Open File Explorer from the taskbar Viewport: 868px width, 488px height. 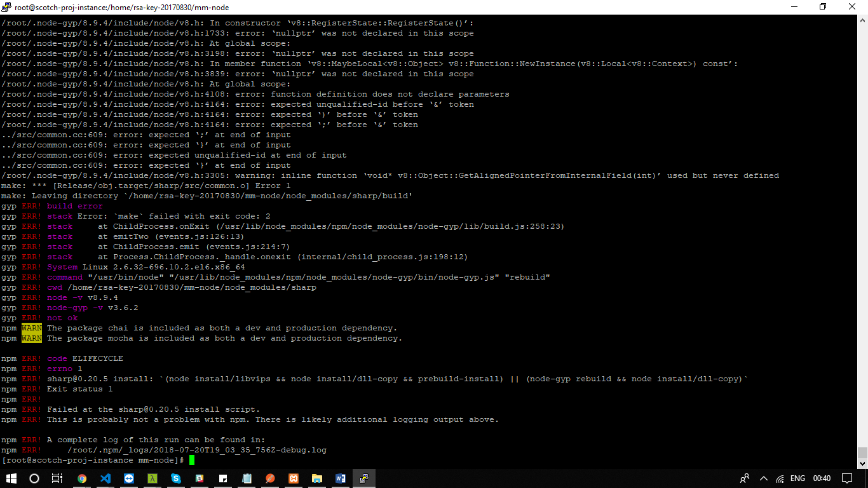tap(317, 478)
